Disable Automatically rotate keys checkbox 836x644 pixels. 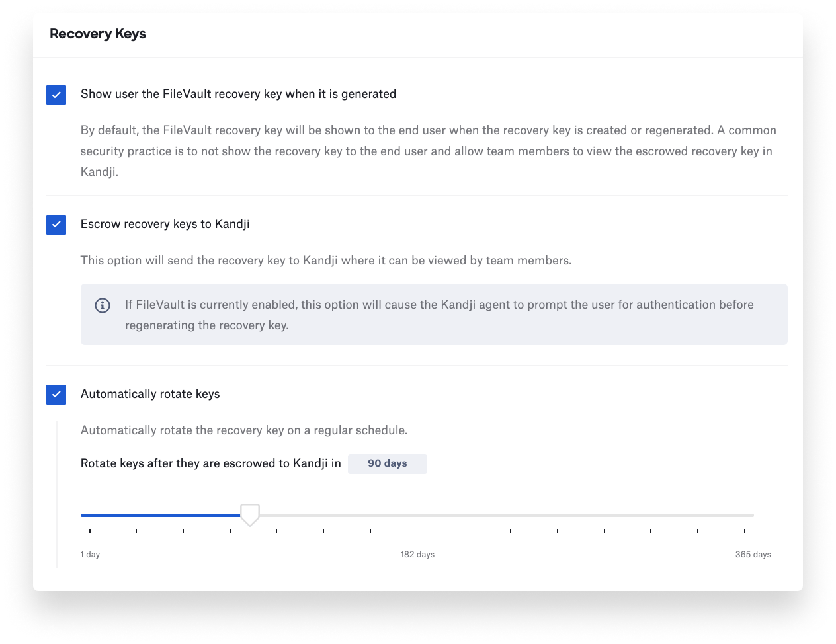coord(56,395)
